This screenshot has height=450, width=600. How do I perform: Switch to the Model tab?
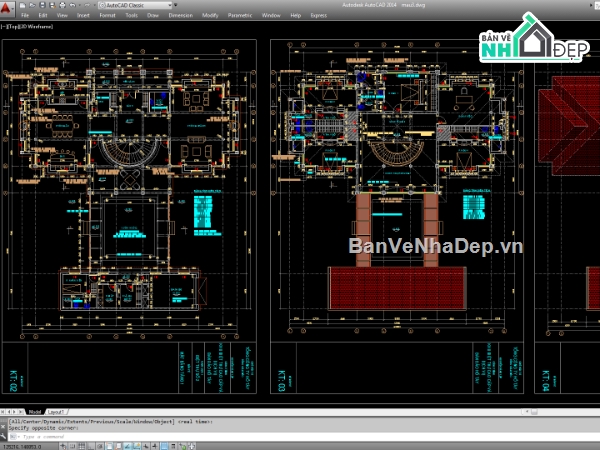pyautogui.click(x=34, y=412)
